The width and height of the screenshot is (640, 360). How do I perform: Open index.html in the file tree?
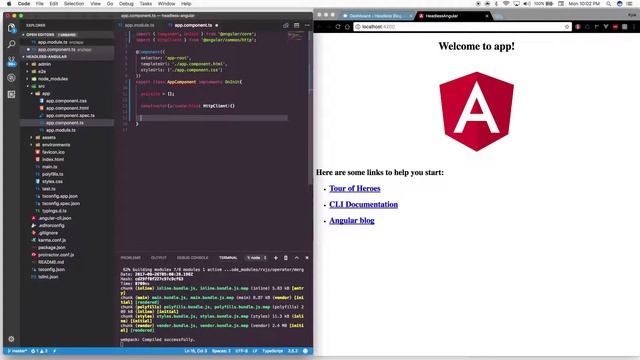point(53,160)
